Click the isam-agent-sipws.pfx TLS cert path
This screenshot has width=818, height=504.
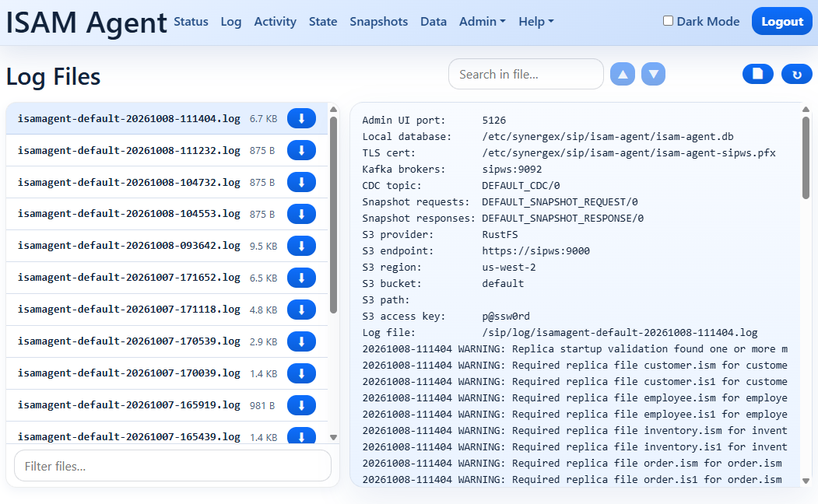[629, 152]
